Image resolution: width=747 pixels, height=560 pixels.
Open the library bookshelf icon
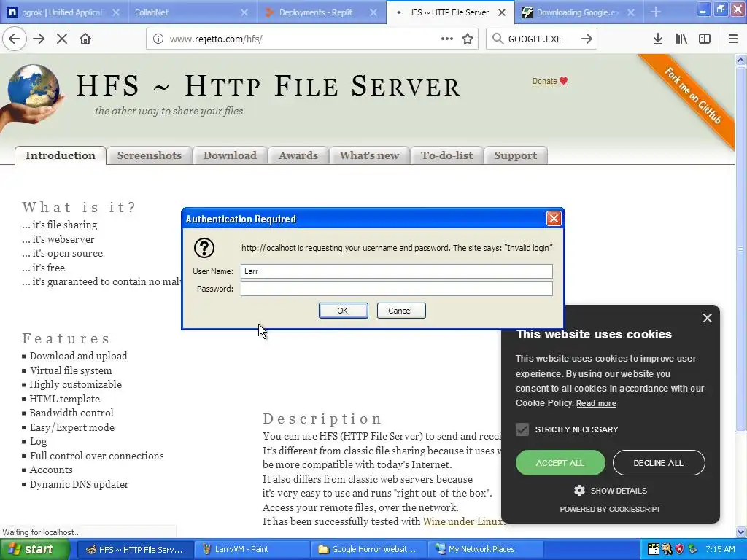[681, 39]
